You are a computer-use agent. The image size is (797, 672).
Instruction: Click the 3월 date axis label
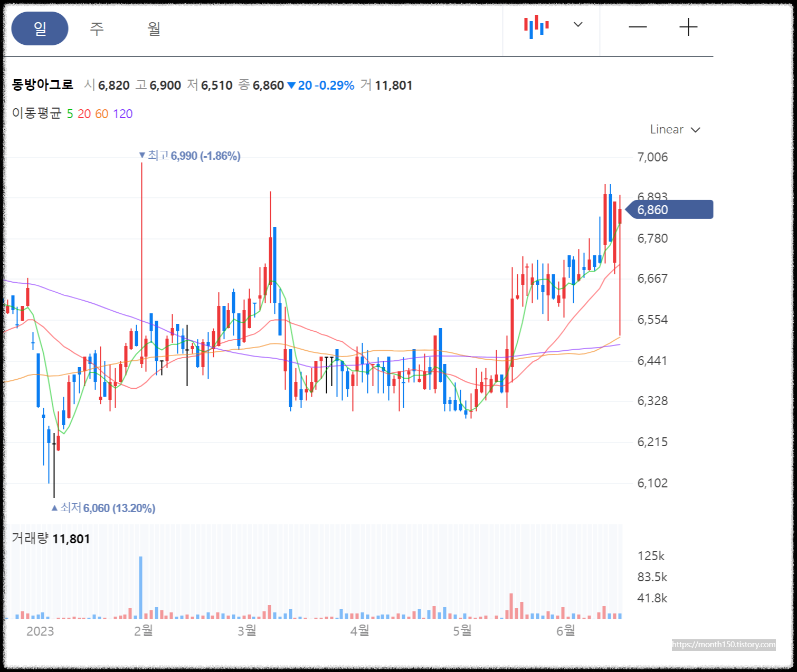click(247, 631)
